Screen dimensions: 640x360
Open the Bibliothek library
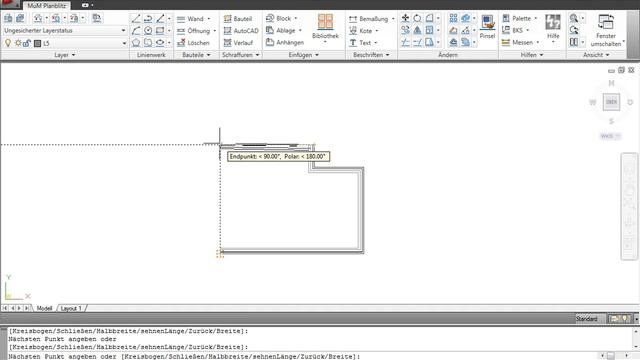coord(325,27)
